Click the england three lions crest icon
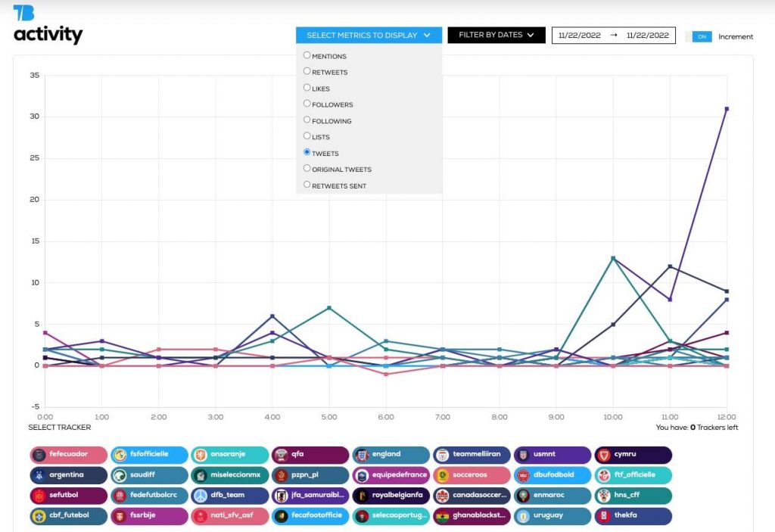Viewport: 775px width, 532px height. (x=362, y=455)
